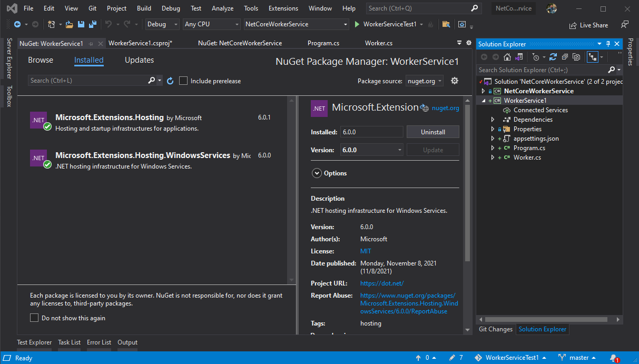Expand the Dependencies tree node
The height and width of the screenshot is (364, 639).
tap(493, 120)
